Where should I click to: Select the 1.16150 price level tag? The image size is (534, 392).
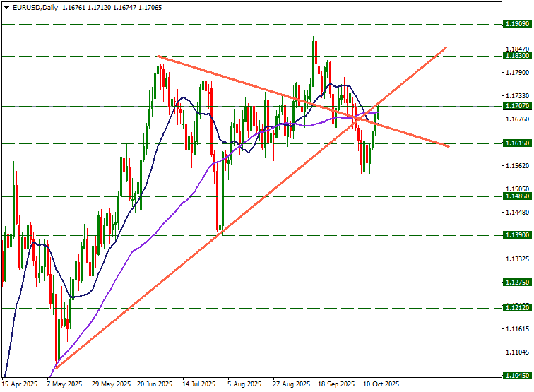pyautogui.click(x=517, y=143)
